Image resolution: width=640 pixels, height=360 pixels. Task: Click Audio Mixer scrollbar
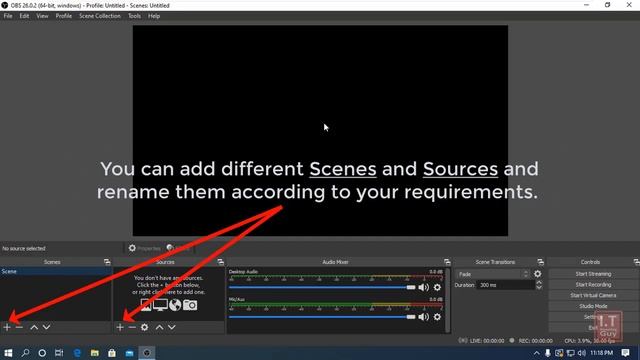click(x=448, y=300)
